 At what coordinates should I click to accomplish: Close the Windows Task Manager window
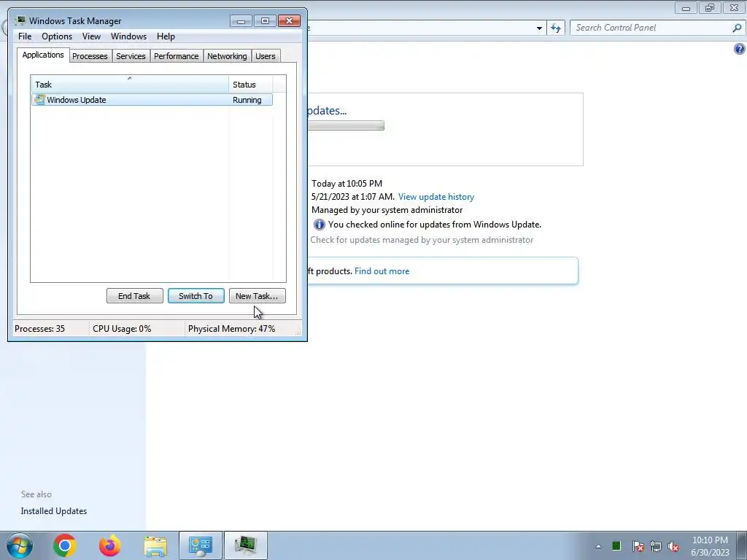click(x=289, y=21)
